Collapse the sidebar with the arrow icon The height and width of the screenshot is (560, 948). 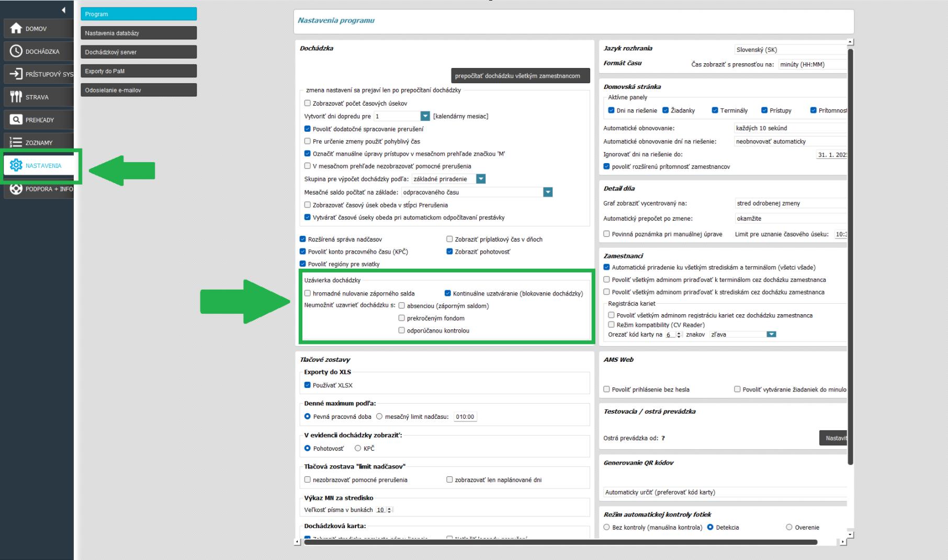(63, 10)
